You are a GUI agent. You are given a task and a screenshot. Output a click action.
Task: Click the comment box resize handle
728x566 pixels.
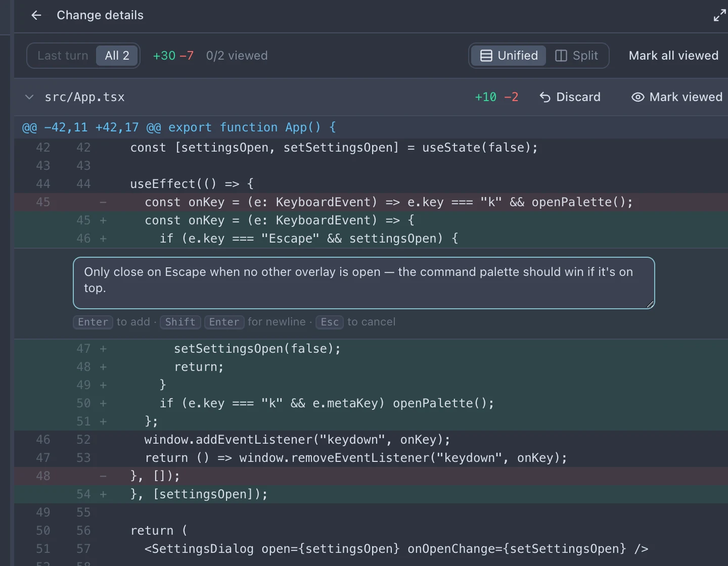coord(650,304)
